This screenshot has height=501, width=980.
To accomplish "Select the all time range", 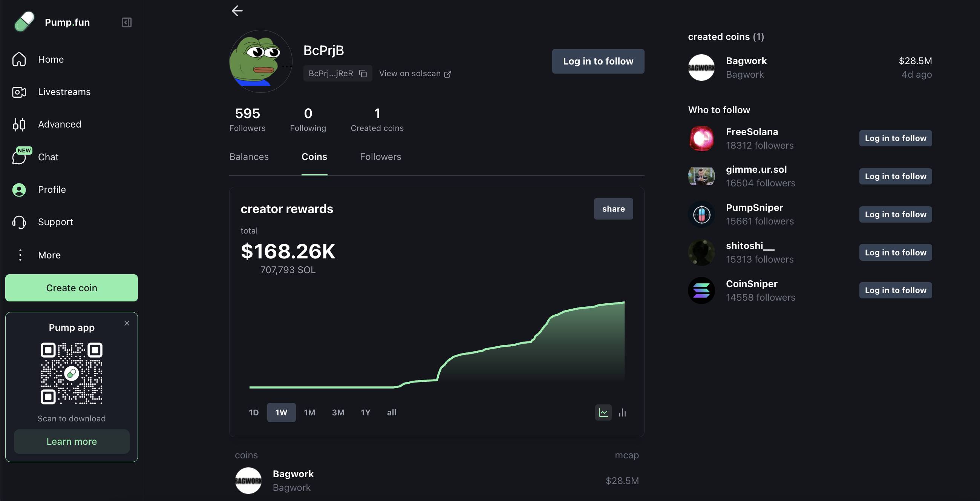I will click(392, 413).
